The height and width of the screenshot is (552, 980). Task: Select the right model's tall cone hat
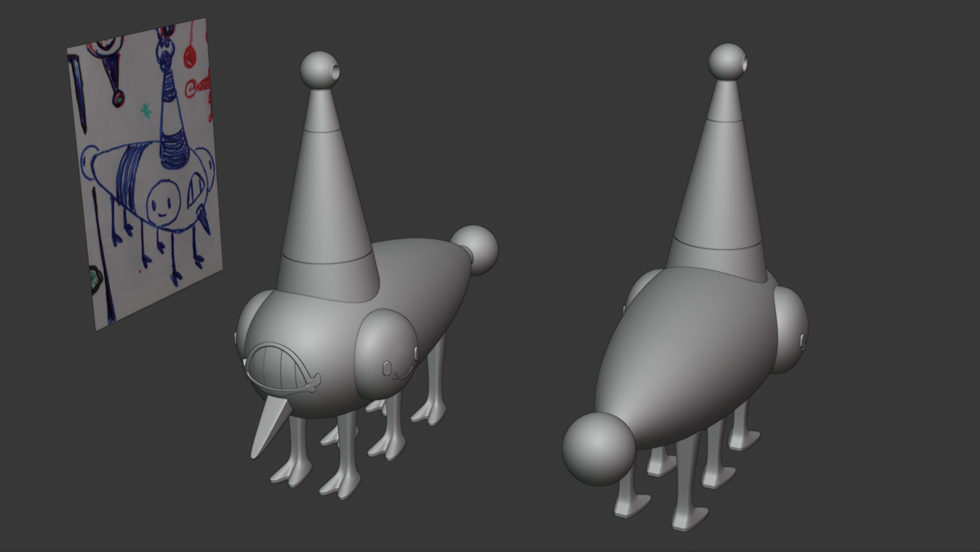coord(717,185)
